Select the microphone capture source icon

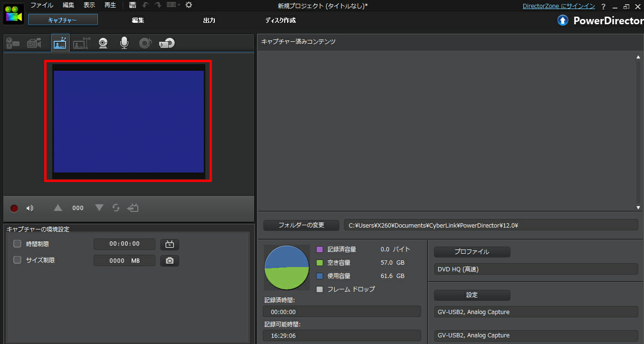[x=124, y=43]
